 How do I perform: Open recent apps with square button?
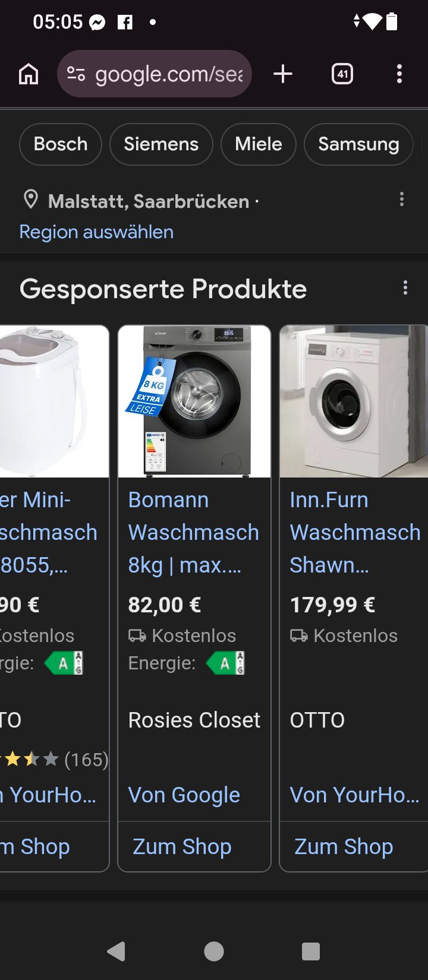(x=310, y=951)
